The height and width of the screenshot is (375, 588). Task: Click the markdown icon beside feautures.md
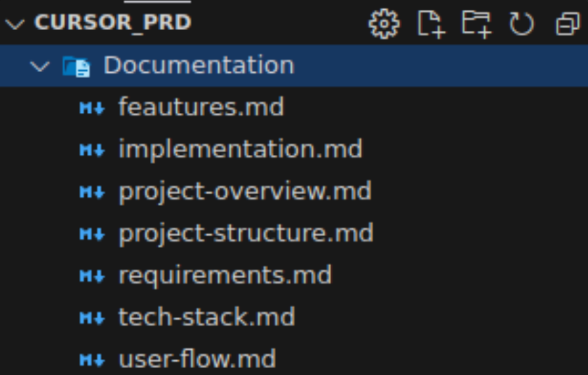(92, 108)
